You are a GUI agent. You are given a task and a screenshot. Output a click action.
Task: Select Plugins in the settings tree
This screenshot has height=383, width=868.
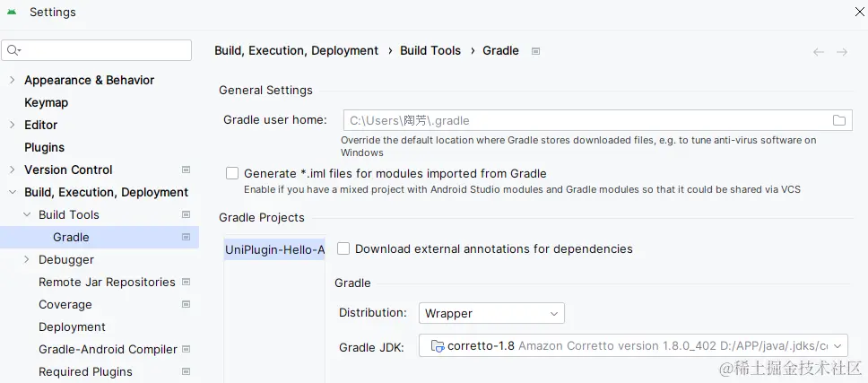pyautogui.click(x=44, y=147)
